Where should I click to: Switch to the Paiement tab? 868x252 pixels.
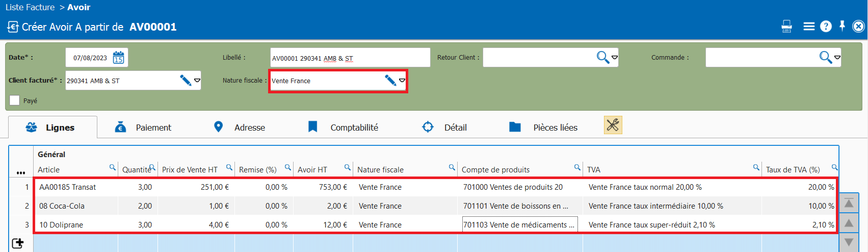[144, 128]
